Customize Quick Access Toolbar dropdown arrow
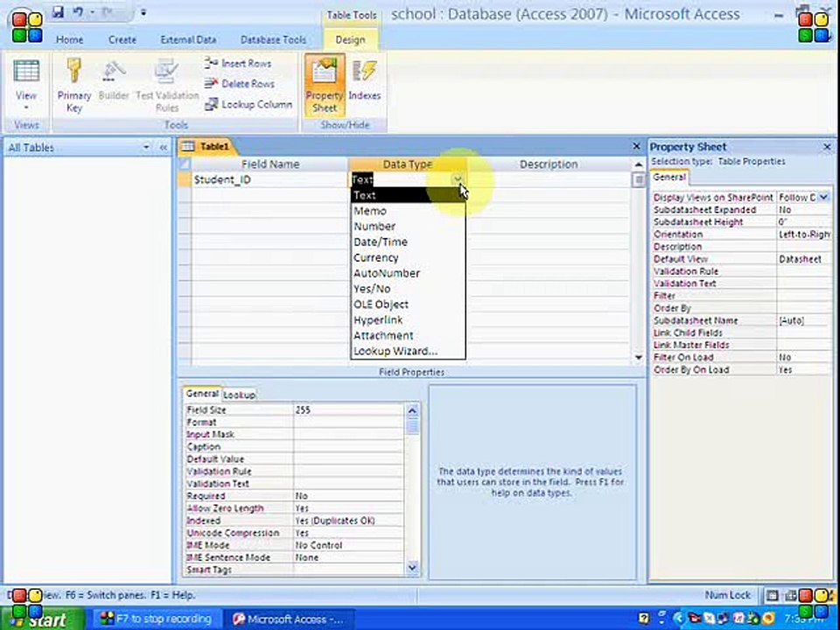The width and height of the screenshot is (840, 630). point(143,12)
